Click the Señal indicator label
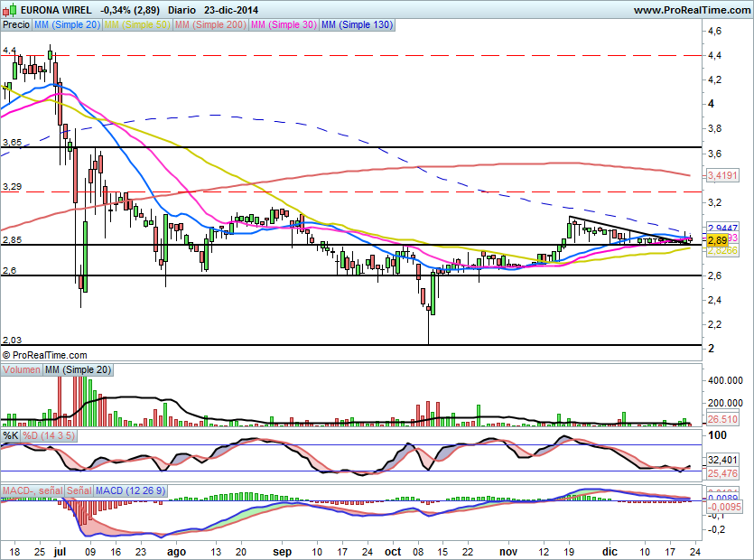754x560 pixels. coord(79,490)
